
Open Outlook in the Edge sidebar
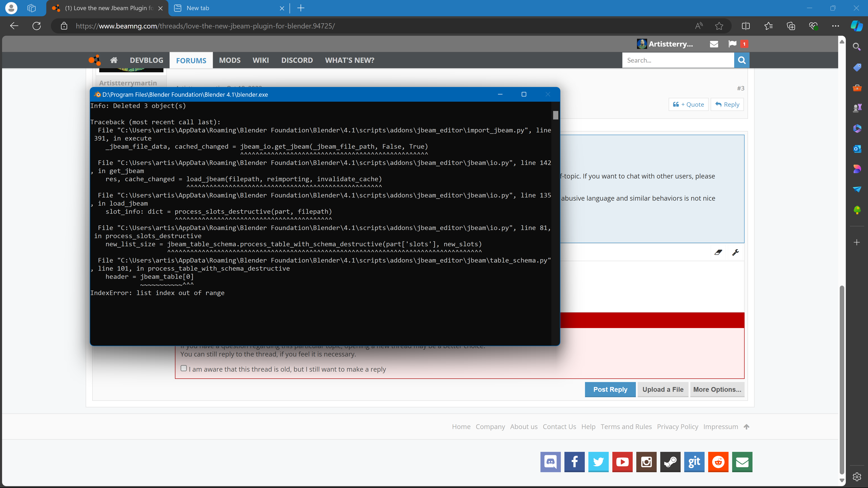click(857, 148)
